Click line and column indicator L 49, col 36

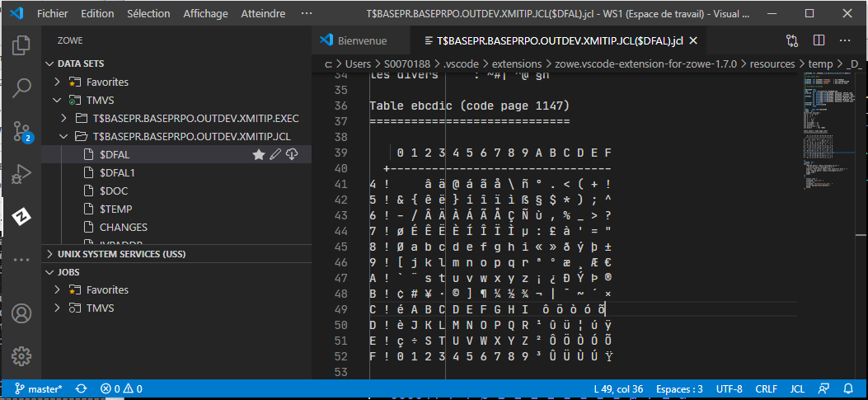618,388
